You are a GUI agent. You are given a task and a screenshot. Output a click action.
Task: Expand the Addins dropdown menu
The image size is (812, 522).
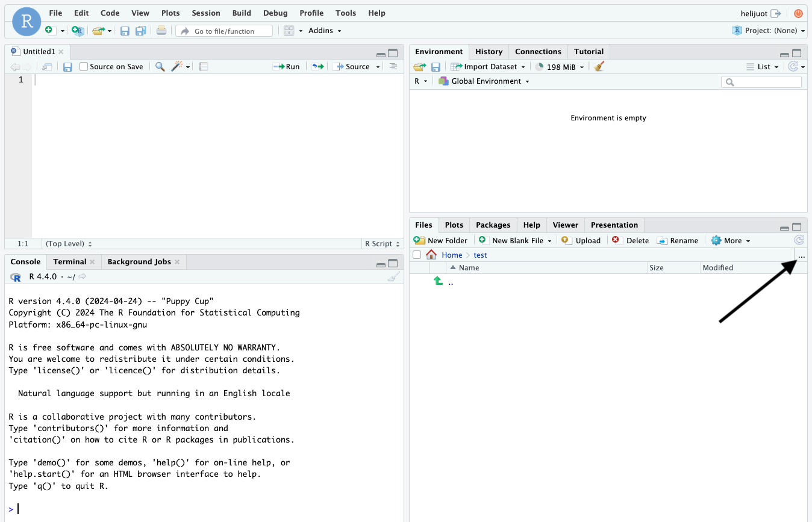point(325,31)
